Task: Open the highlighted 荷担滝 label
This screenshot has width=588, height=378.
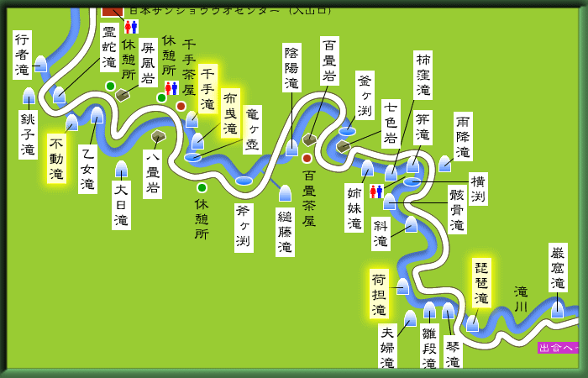Action: (379, 293)
